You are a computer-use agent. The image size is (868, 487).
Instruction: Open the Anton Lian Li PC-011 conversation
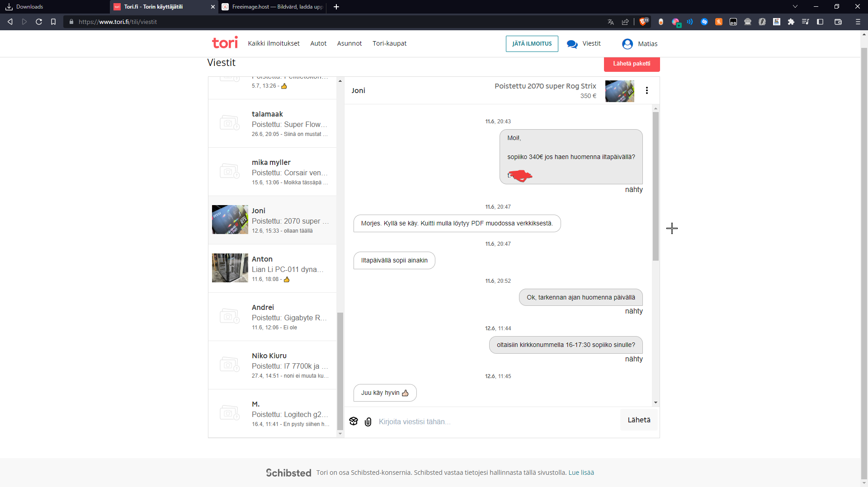click(x=272, y=268)
